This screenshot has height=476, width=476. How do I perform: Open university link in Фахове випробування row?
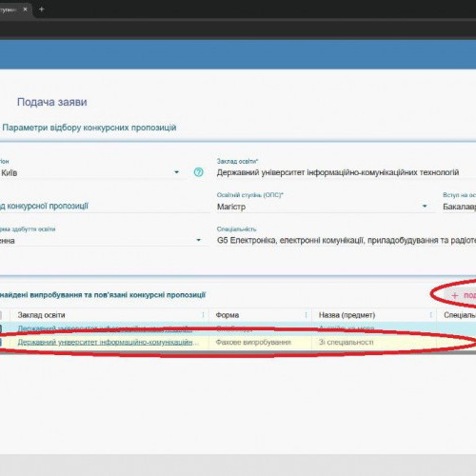(x=109, y=342)
